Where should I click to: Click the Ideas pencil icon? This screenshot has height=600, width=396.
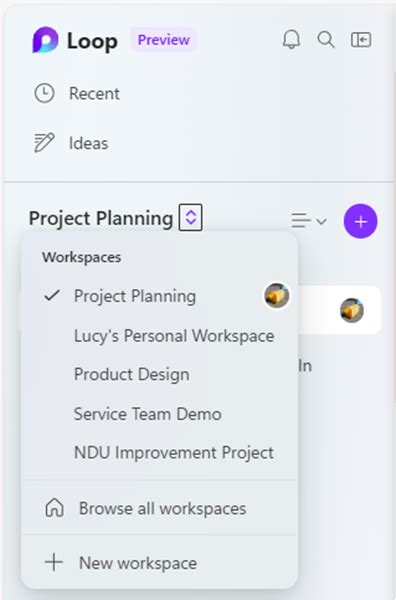(44, 143)
